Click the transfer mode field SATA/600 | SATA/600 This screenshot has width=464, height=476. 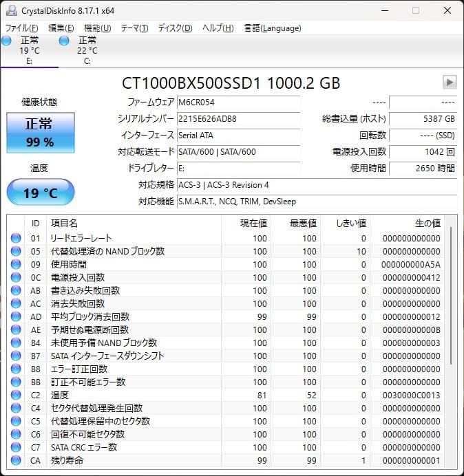238,151
